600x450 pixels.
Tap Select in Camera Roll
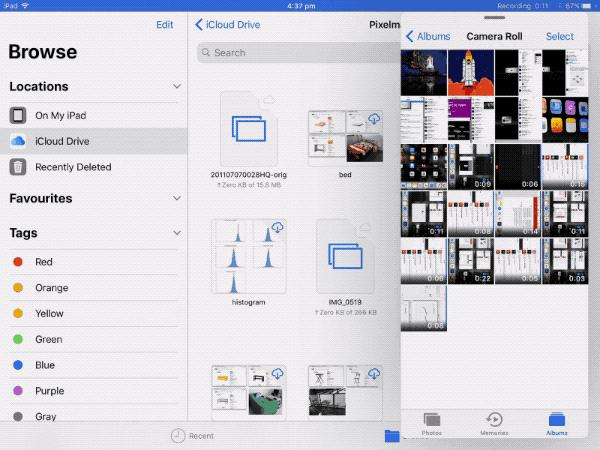tap(560, 36)
